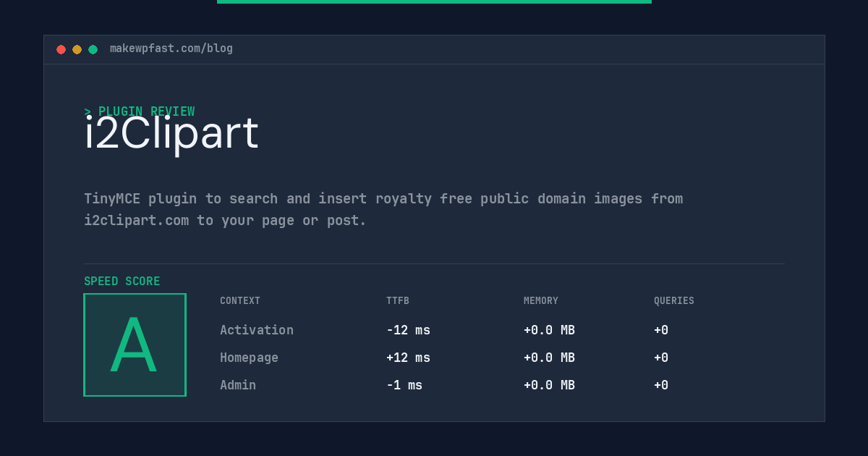Click the Activation memory +0.0 MB value
The width and height of the screenshot is (868, 456).
pyautogui.click(x=549, y=330)
